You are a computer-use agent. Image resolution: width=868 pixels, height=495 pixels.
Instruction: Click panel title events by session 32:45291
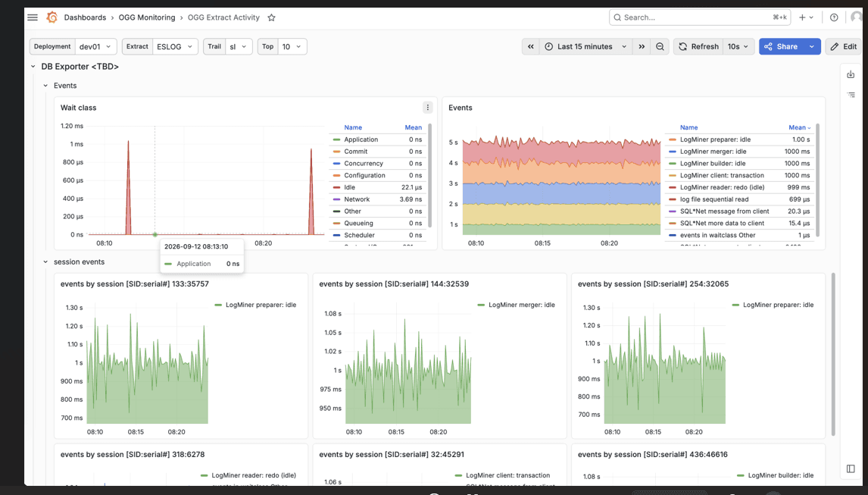392,455
